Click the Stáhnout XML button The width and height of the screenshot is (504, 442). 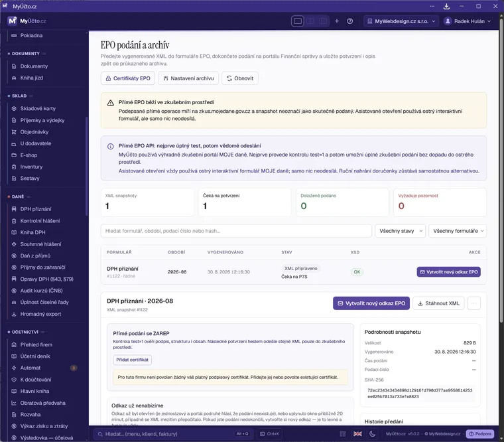(x=438, y=303)
